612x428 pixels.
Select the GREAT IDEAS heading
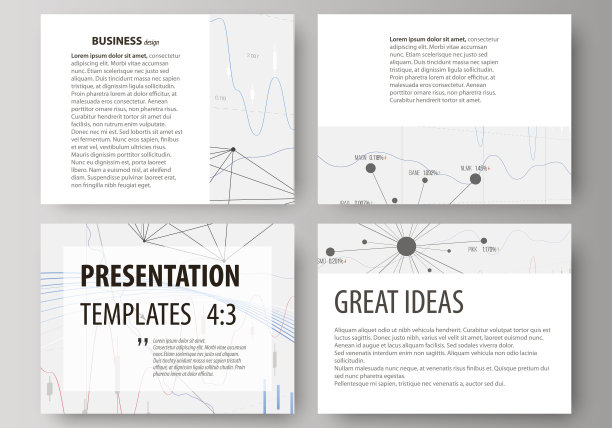coord(398,302)
